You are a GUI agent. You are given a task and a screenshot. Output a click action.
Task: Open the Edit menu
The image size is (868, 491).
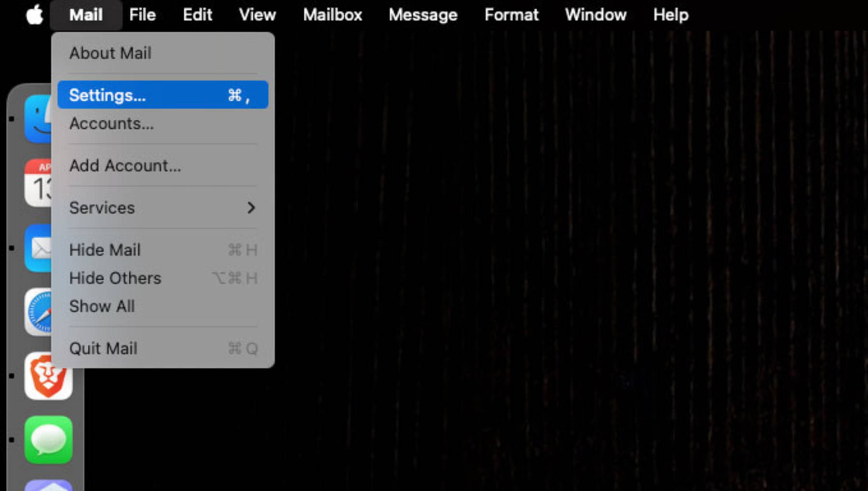point(197,15)
